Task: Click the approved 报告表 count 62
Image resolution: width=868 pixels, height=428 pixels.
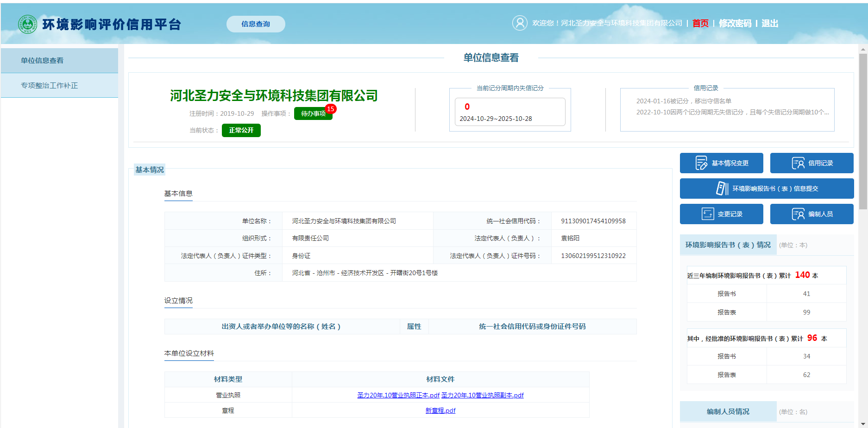Action: (x=806, y=375)
